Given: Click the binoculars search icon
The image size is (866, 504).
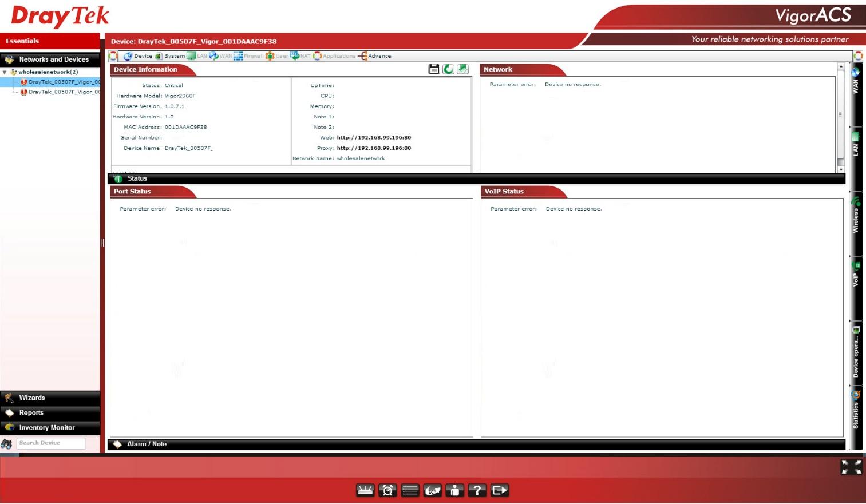Looking at the screenshot, I should [x=6, y=444].
